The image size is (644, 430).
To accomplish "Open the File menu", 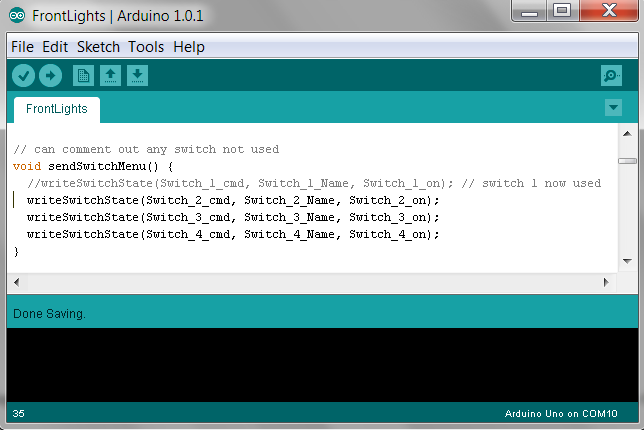I will pyautogui.click(x=22, y=47).
